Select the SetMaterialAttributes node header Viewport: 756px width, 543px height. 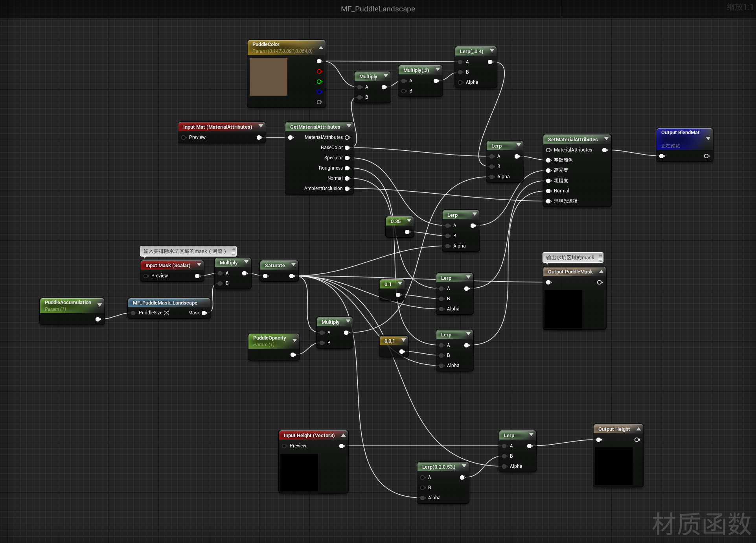(x=572, y=139)
